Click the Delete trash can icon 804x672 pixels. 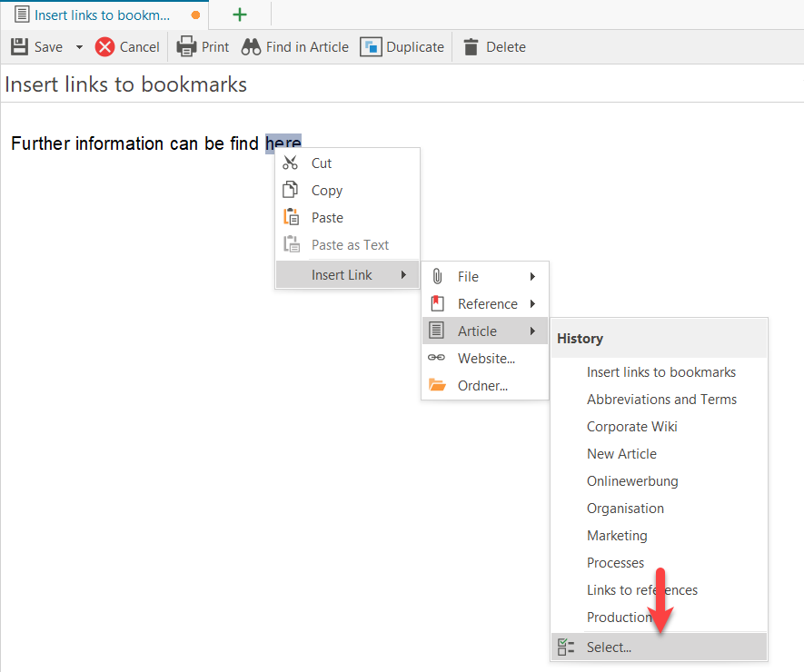click(x=471, y=47)
